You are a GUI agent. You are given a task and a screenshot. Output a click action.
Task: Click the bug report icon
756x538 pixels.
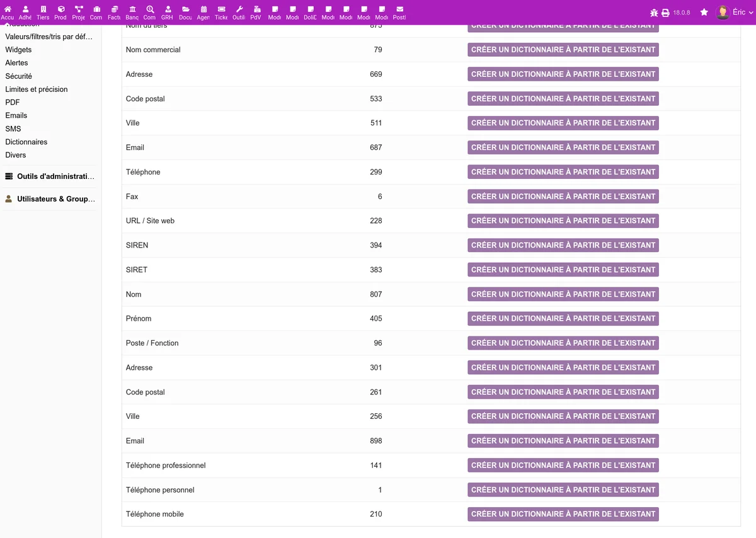click(654, 13)
